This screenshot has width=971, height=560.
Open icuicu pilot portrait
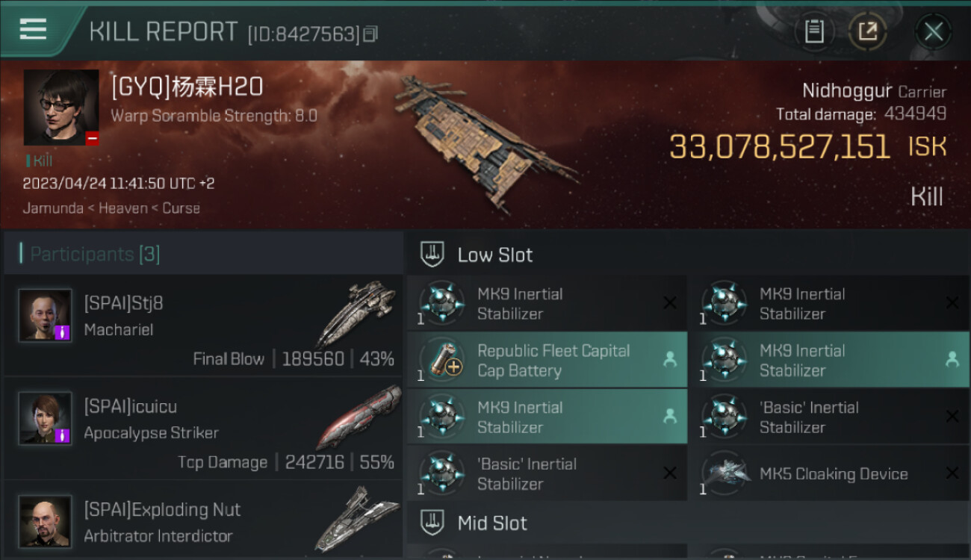pyautogui.click(x=46, y=419)
